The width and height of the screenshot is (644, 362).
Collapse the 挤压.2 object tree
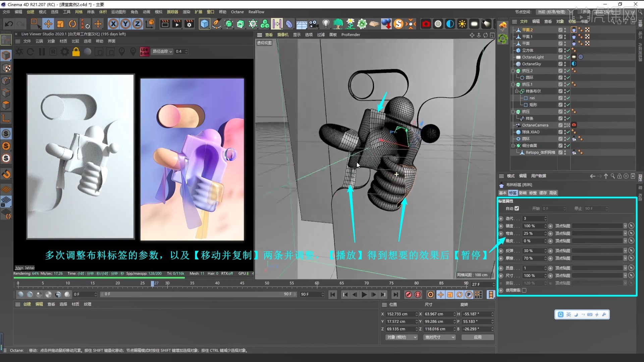click(513, 71)
